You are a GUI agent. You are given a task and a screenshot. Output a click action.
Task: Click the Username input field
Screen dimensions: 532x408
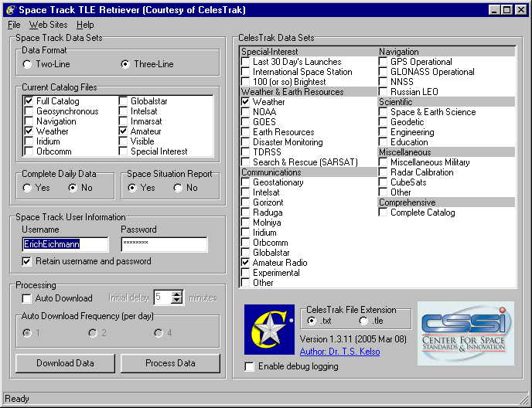66,244
